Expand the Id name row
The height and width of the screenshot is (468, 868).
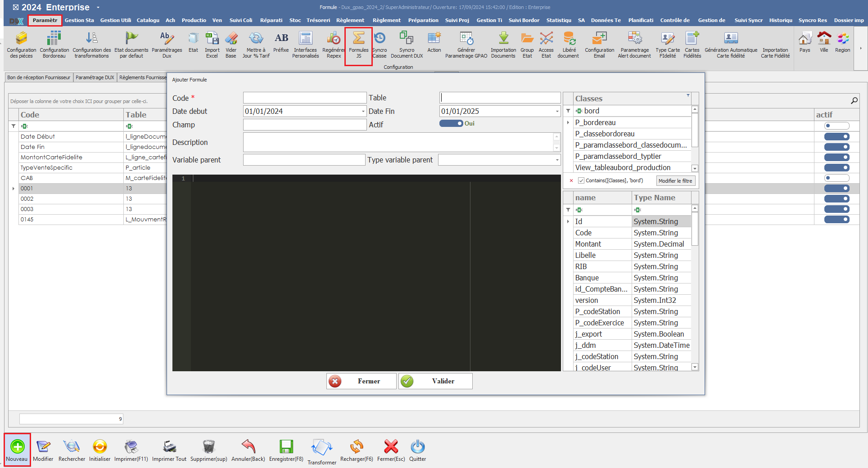coord(568,221)
